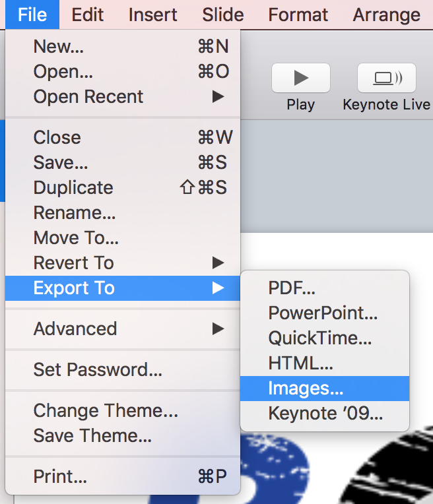Choose Set Password… menu item
Image resolution: width=433 pixels, height=504 pixels.
(123, 369)
